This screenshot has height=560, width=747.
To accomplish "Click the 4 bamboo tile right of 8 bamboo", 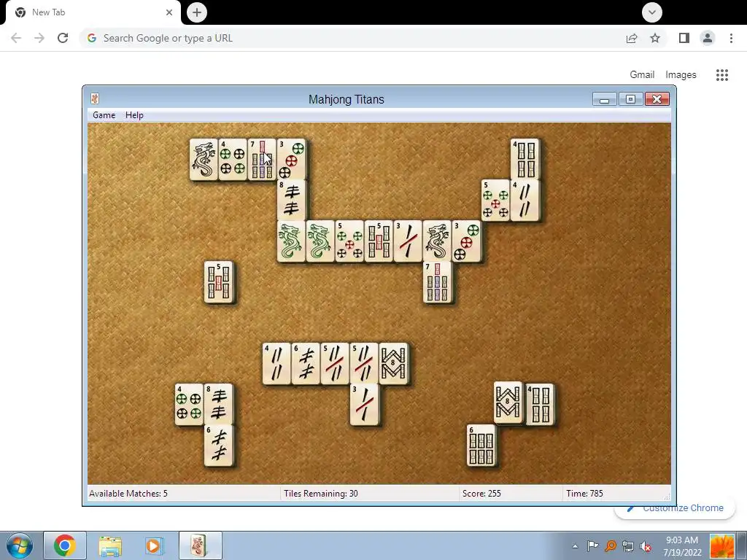I will [x=540, y=404].
